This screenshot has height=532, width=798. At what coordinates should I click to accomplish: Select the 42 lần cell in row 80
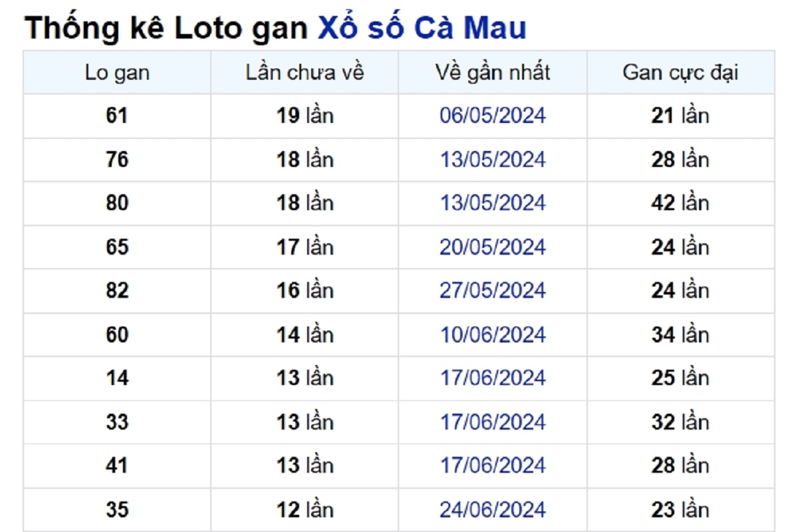[681, 203]
